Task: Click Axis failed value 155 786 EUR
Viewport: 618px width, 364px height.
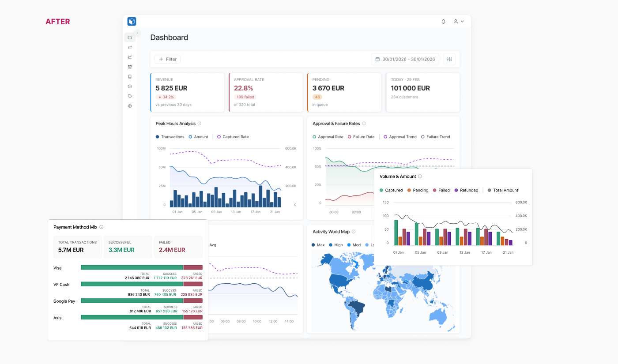Action: tap(192, 328)
